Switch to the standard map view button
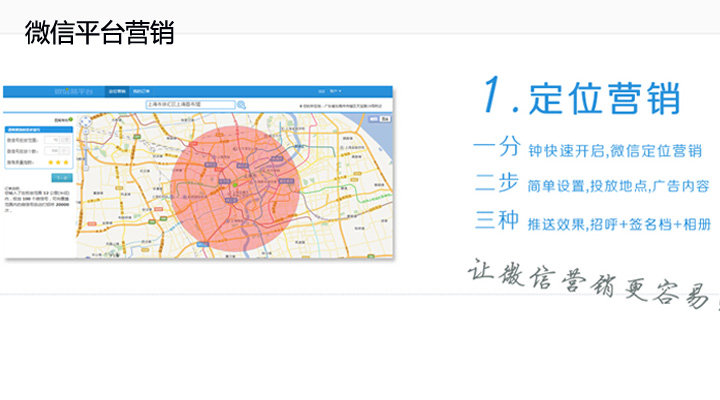 (x=374, y=119)
